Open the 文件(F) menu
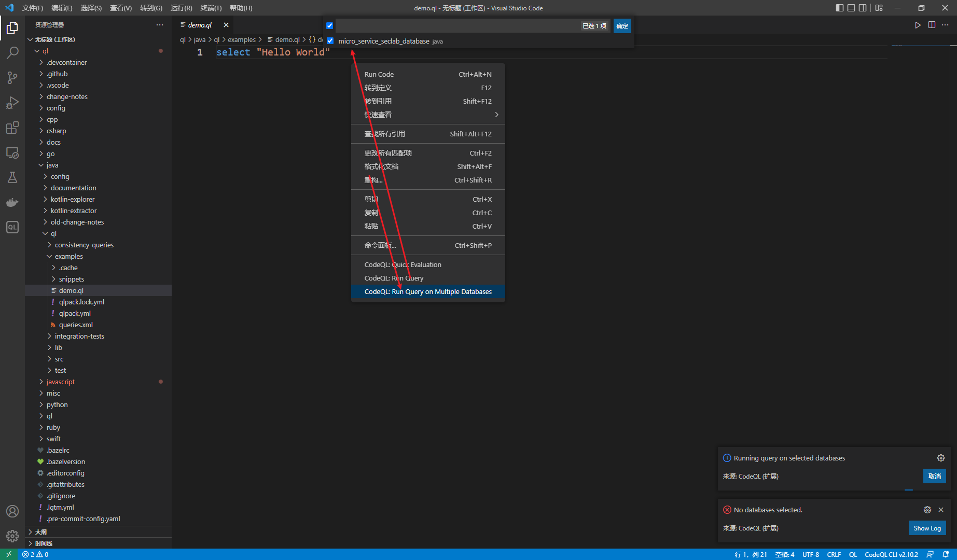 [33, 8]
